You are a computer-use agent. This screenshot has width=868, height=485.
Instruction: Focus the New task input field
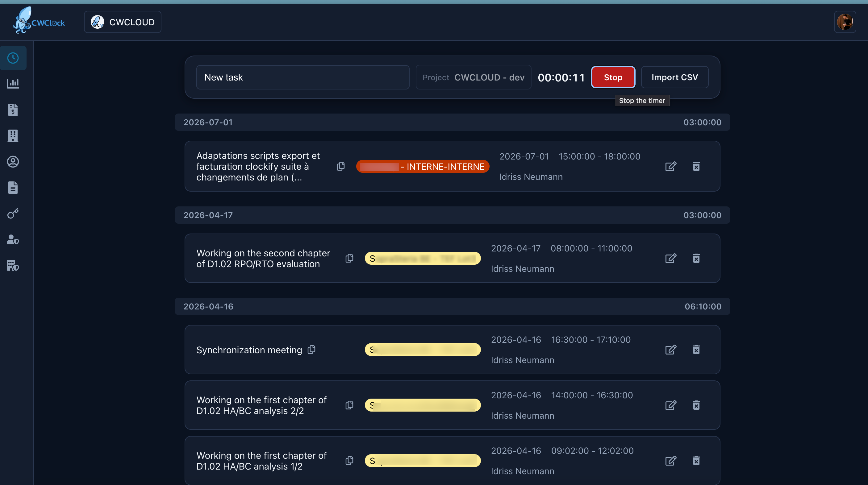pos(303,77)
